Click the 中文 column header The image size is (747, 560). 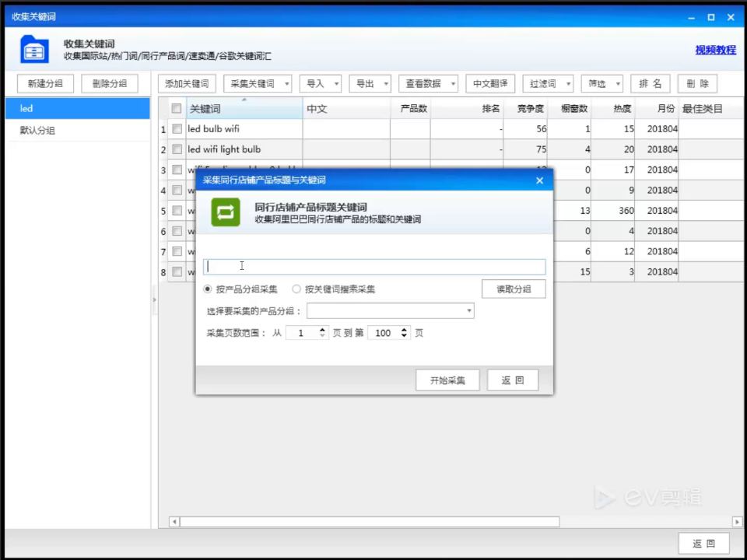pyautogui.click(x=346, y=109)
